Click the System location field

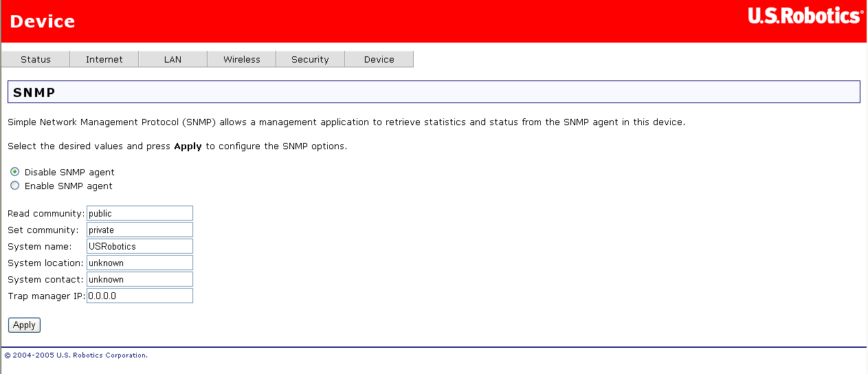[140, 263]
